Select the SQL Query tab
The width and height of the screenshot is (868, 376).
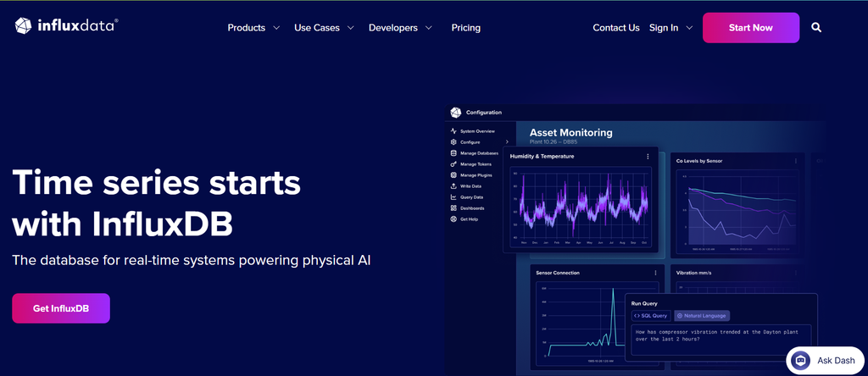pos(651,316)
